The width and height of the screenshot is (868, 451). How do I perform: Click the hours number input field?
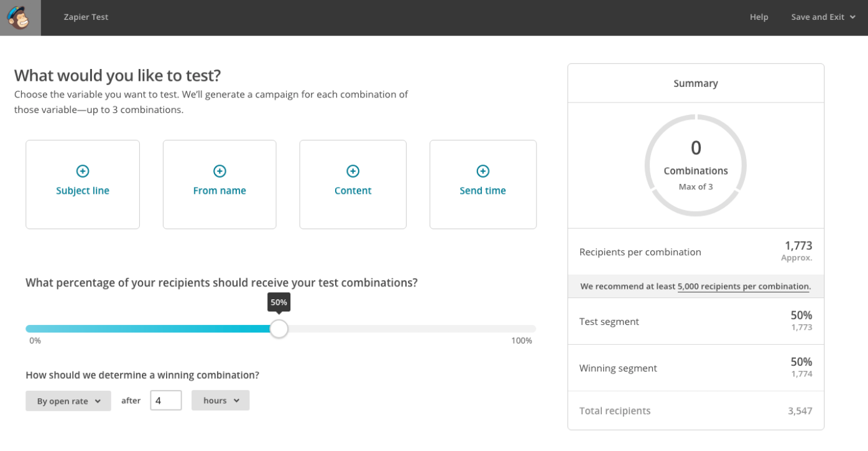point(166,400)
